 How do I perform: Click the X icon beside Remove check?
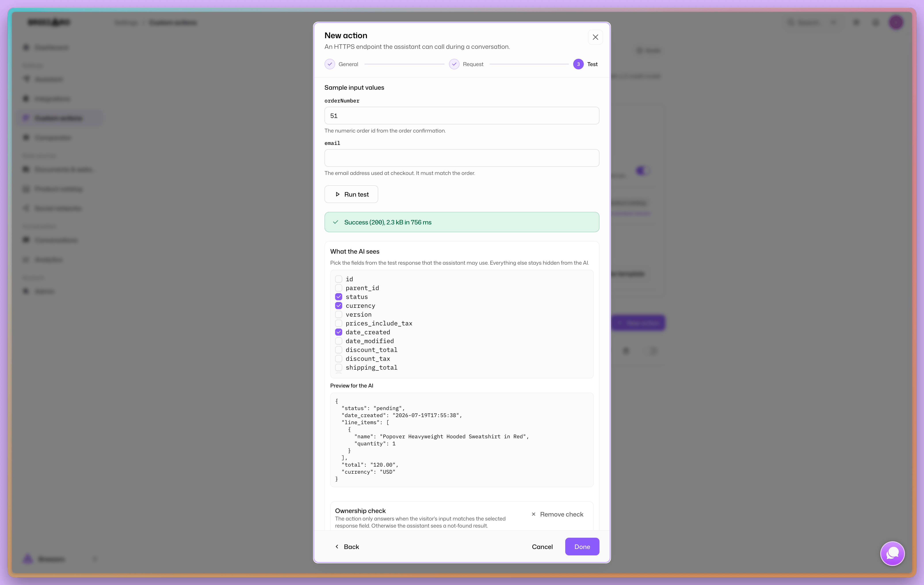533,514
